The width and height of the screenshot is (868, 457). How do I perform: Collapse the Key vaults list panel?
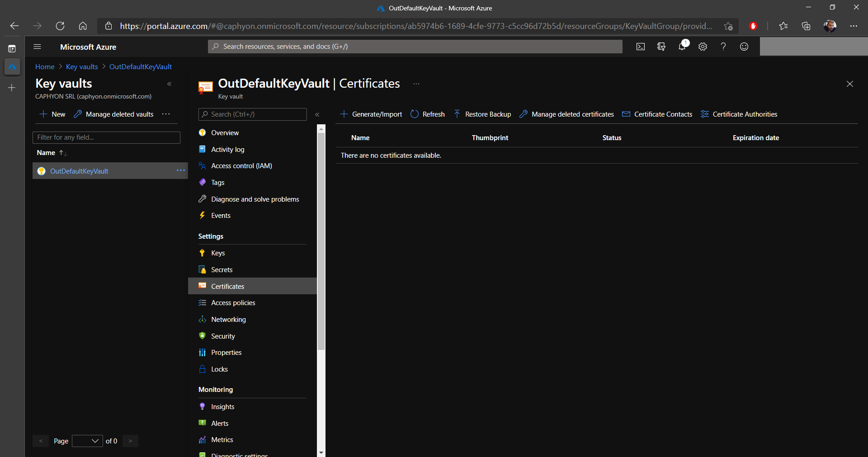tap(170, 84)
